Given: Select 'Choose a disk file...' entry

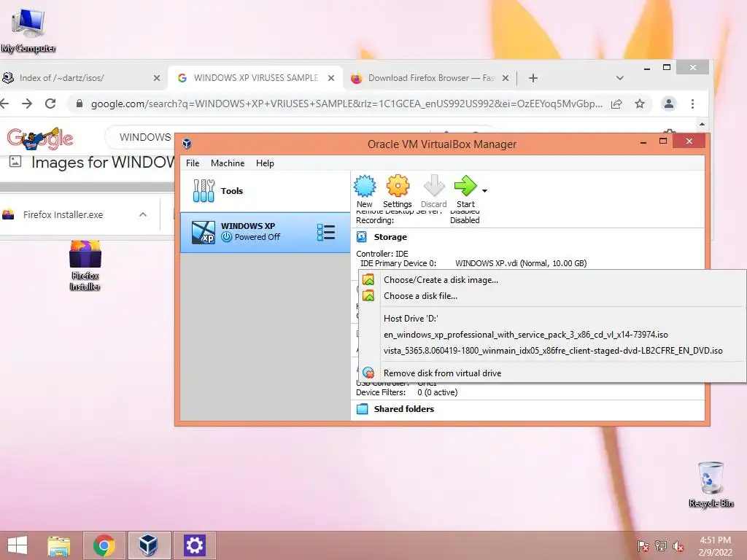Looking at the screenshot, I should tap(552, 296).
